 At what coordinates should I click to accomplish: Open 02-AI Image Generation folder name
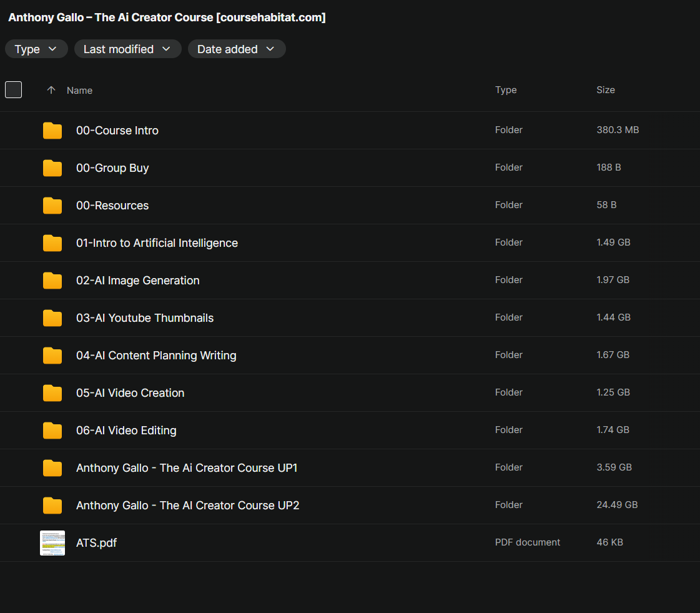click(x=137, y=281)
